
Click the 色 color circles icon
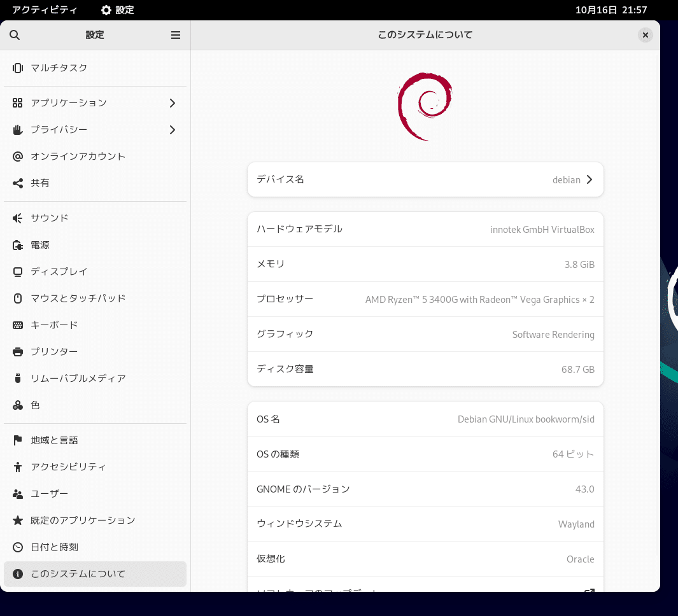tap(18, 405)
